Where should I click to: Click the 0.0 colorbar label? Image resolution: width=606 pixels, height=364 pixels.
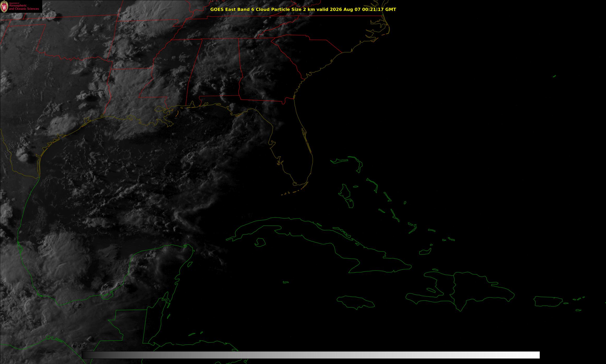click(x=82, y=346)
